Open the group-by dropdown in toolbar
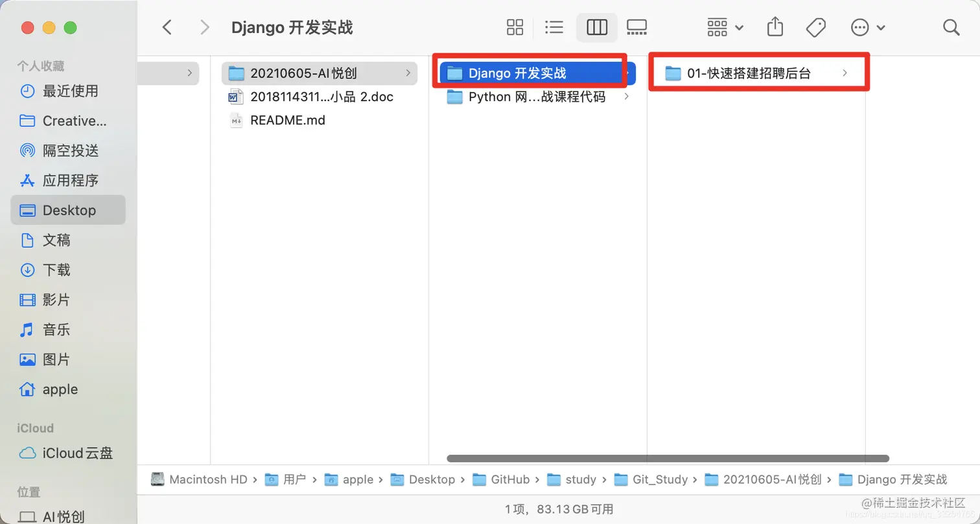The image size is (980, 524). coord(725,27)
